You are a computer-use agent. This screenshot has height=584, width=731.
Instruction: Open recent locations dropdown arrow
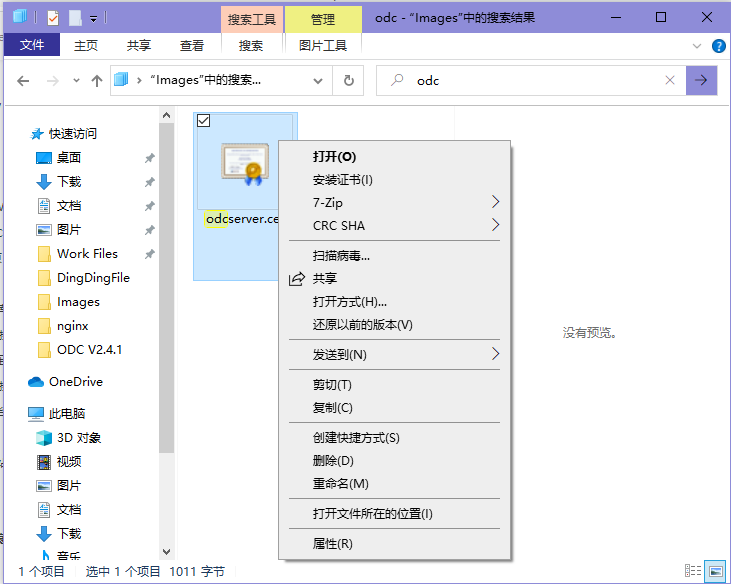pos(76,81)
